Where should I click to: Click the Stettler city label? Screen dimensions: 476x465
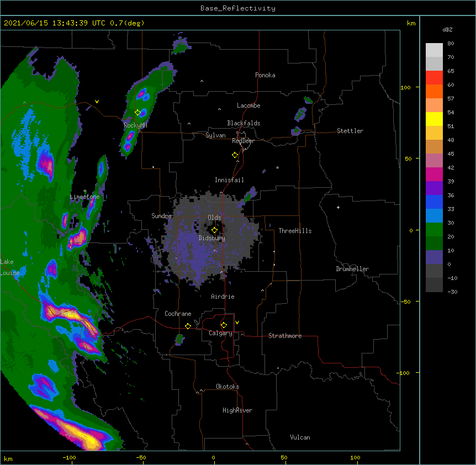[350, 131]
